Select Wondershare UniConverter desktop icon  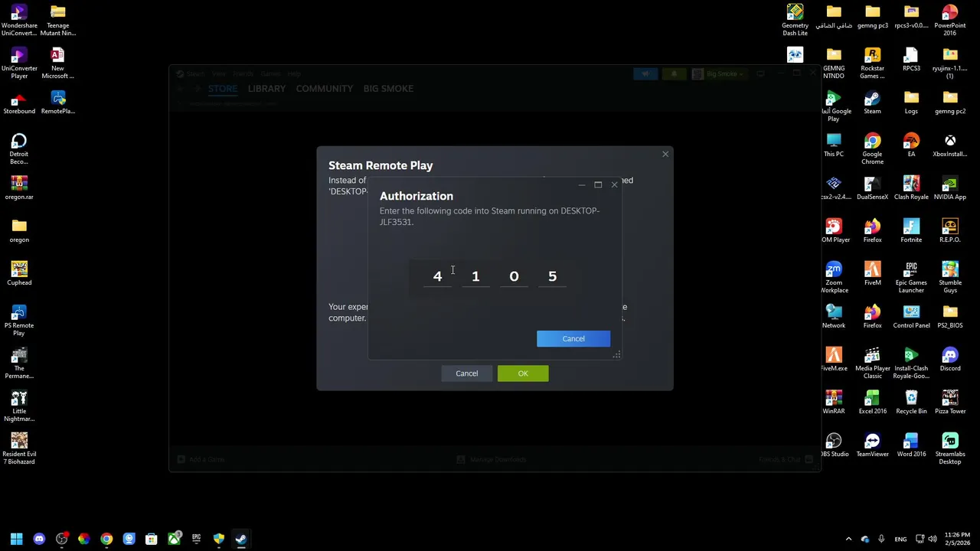(19, 21)
